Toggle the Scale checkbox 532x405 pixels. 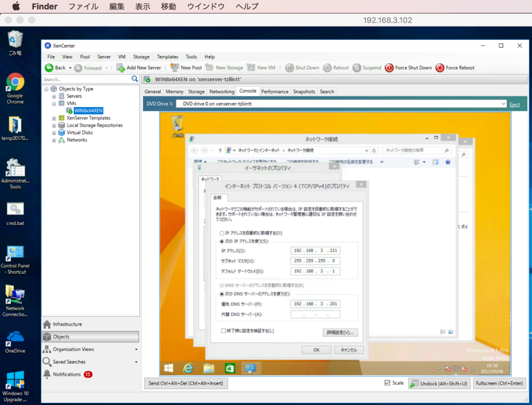(388, 383)
